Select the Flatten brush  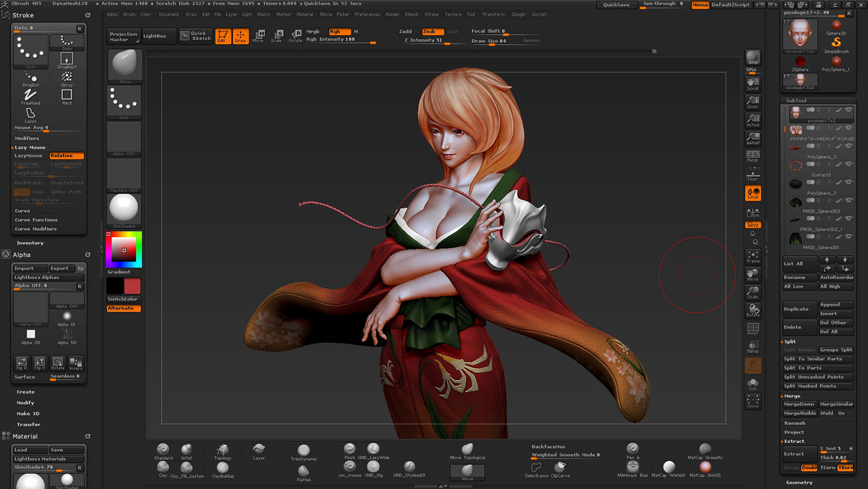[304, 472]
